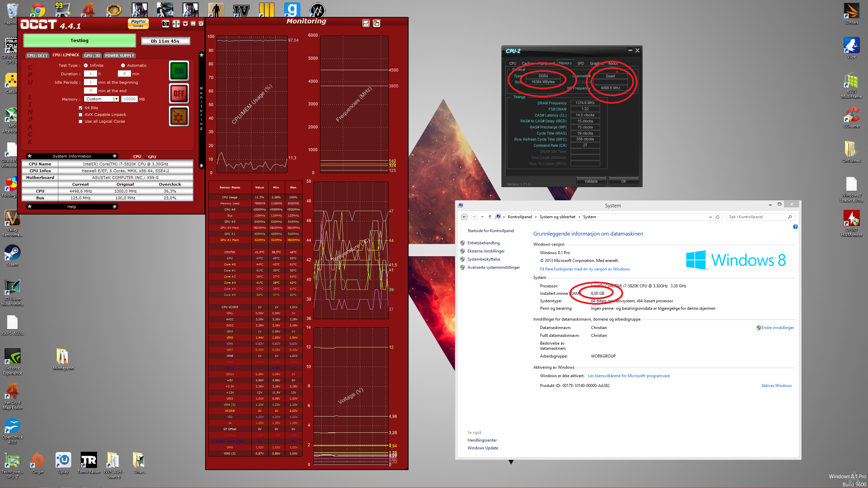This screenshot has height=488, width=868.
Task: Select CPU-Z CPU tab
Action: pos(513,63)
